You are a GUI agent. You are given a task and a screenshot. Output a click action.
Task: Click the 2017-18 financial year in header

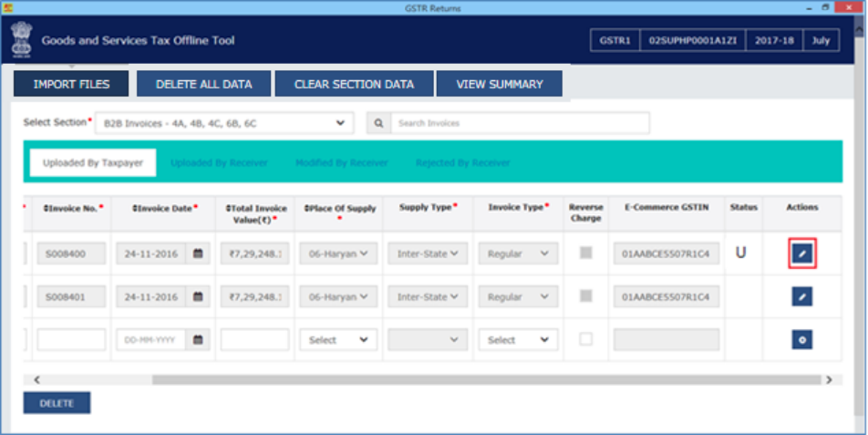pyautogui.click(x=774, y=40)
